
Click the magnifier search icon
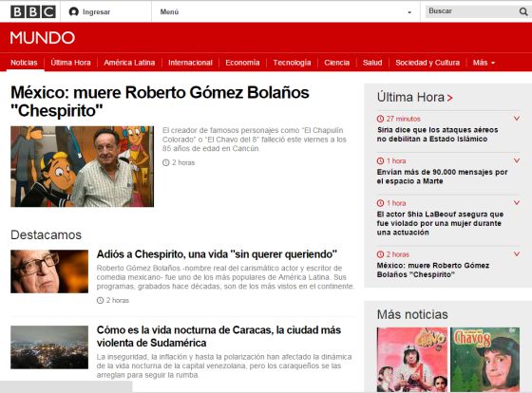[x=523, y=12]
